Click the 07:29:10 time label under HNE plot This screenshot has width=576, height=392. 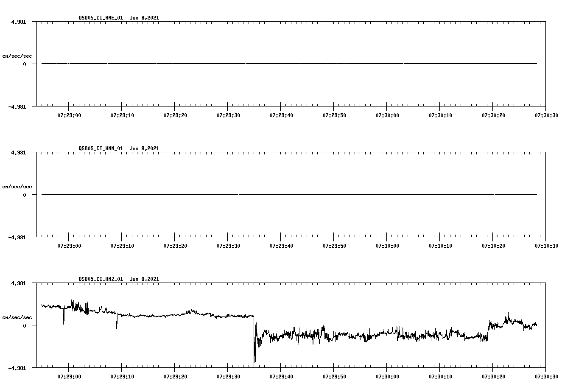[122, 115]
